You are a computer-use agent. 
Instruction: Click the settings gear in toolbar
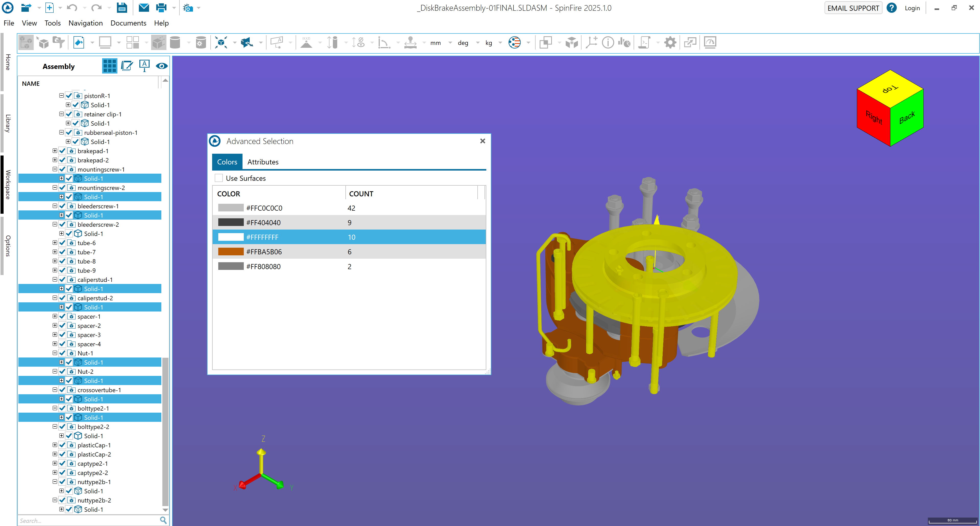pos(670,43)
